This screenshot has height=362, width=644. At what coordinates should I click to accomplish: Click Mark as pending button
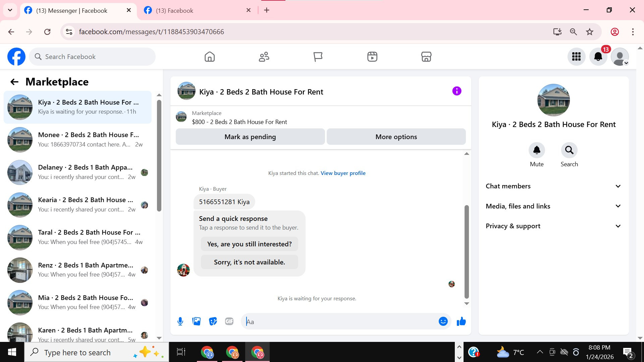(x=250, y=137)
